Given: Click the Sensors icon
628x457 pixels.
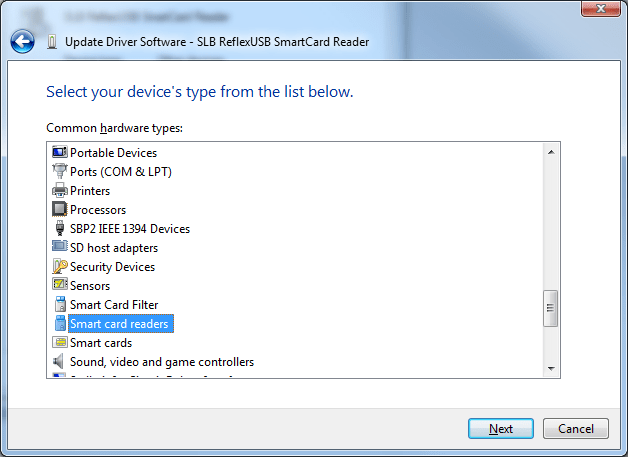Looking at the screenshot, I should (59, 286).
